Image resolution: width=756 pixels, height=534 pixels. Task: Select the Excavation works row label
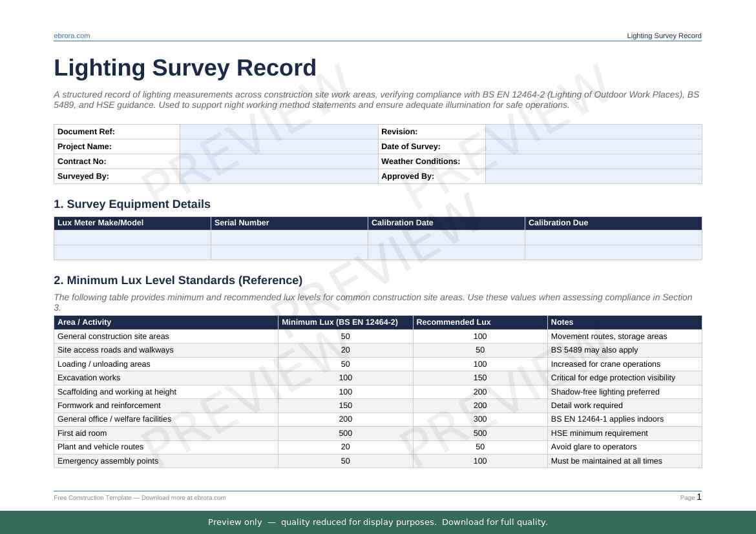(x=89, y=378)
